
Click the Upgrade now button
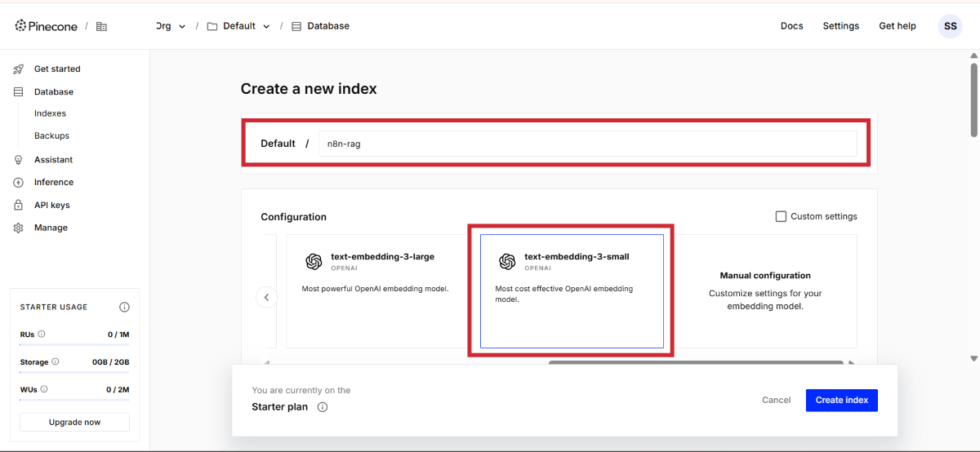(x=74, y=422)
